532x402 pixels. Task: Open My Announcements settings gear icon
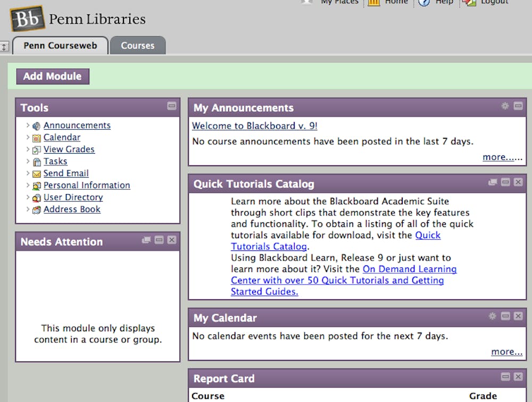[505, 106]
